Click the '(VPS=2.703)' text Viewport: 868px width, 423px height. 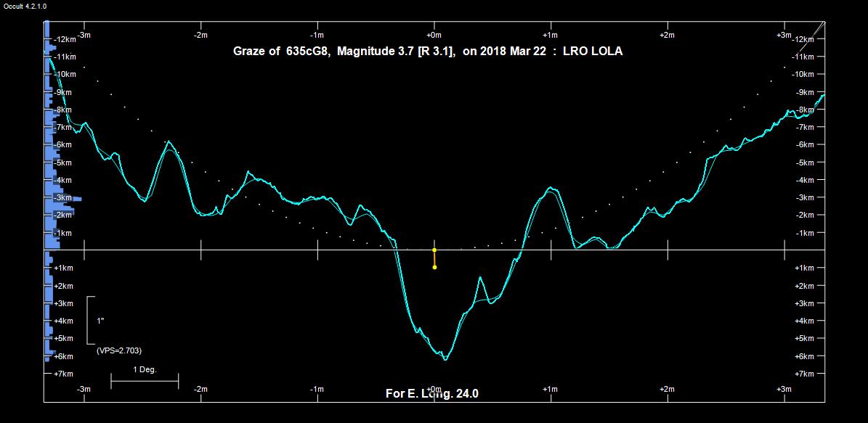(119, 350)
